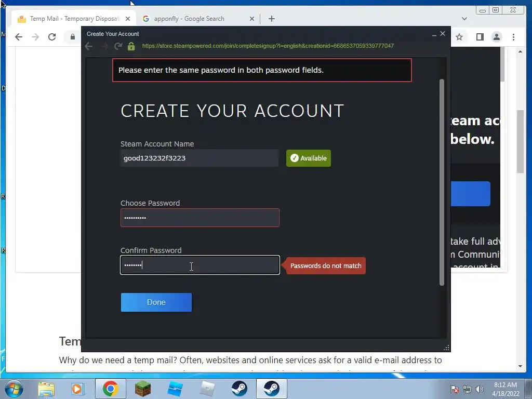Click Chrome address bar padlock icon
Screen dimensions: 532x399
[x=73, y=37]
